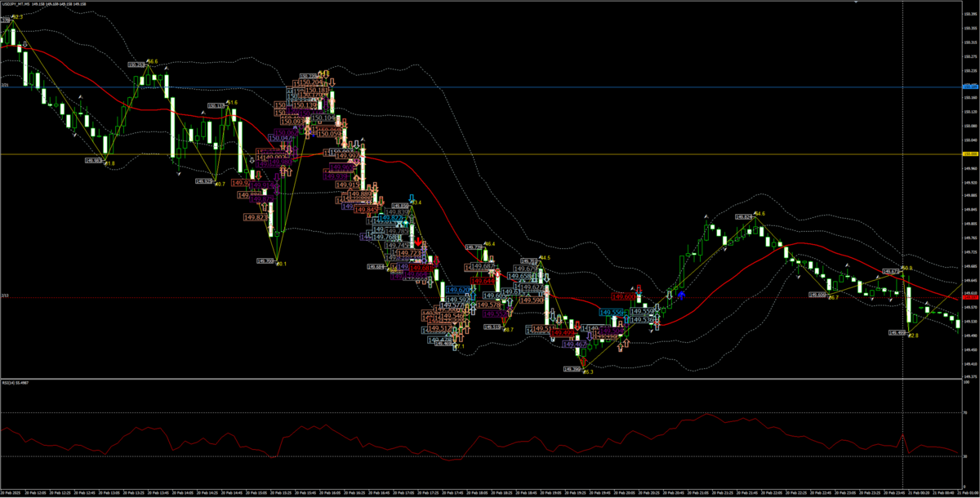The width and height of the screenshot is (980, 498).
Task: Click the zigzag value 41.8
Action: (109, 163)
